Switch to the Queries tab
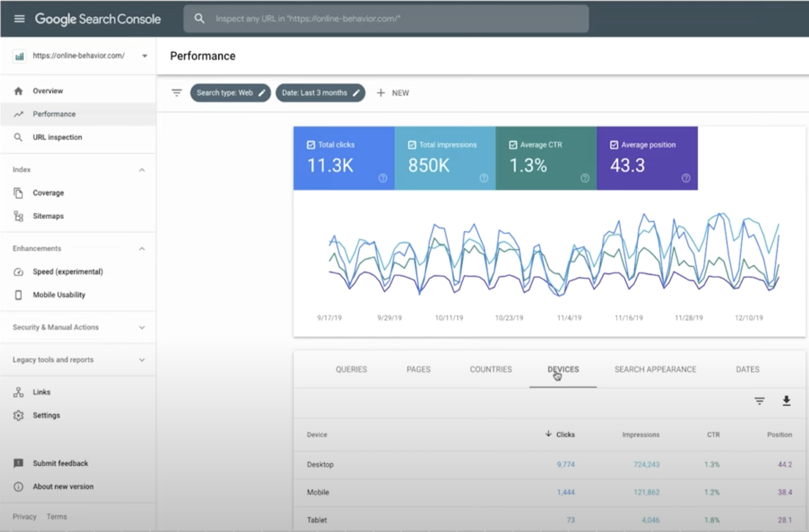Image resolution: width=809 pixels, height=532 pixels. coord(351,370)
